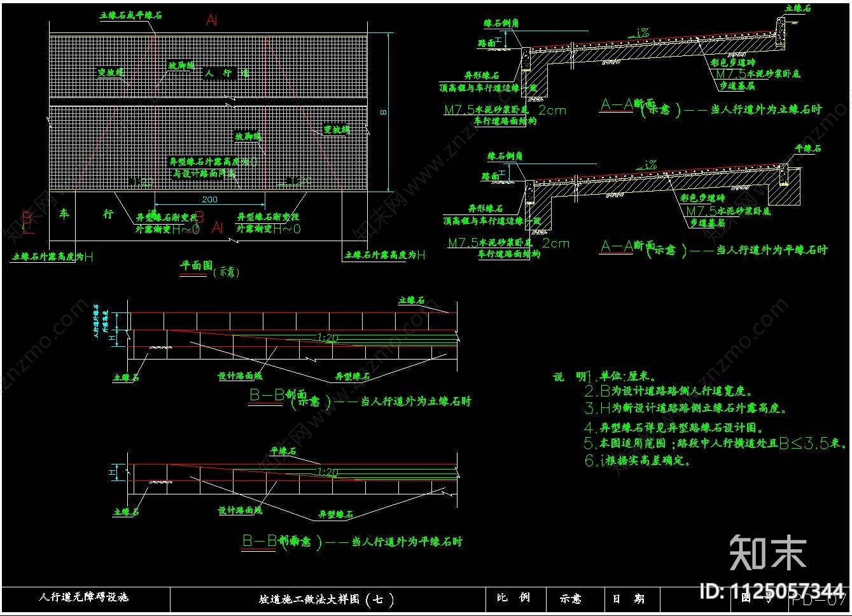Select the '平面图(示意)' view title
852x616 pixels.
tap(210, 268)
